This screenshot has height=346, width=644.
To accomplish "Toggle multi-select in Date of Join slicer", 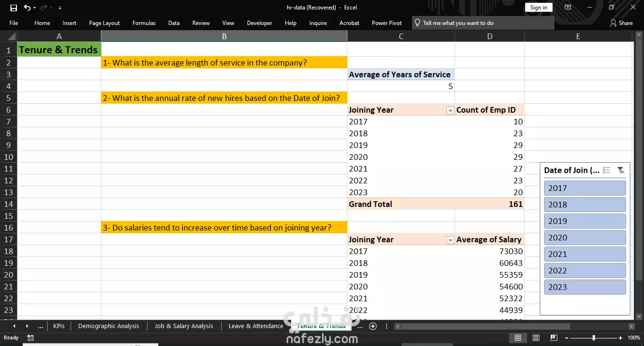I will (x=607, y=170).
